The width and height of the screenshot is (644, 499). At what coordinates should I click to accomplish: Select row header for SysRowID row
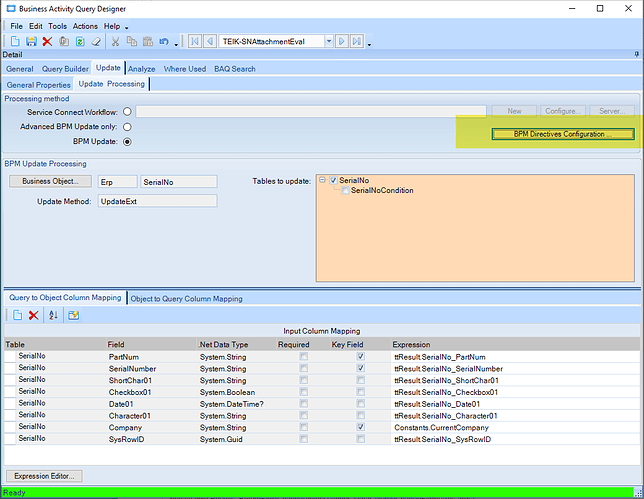click(x=10, y=439)
